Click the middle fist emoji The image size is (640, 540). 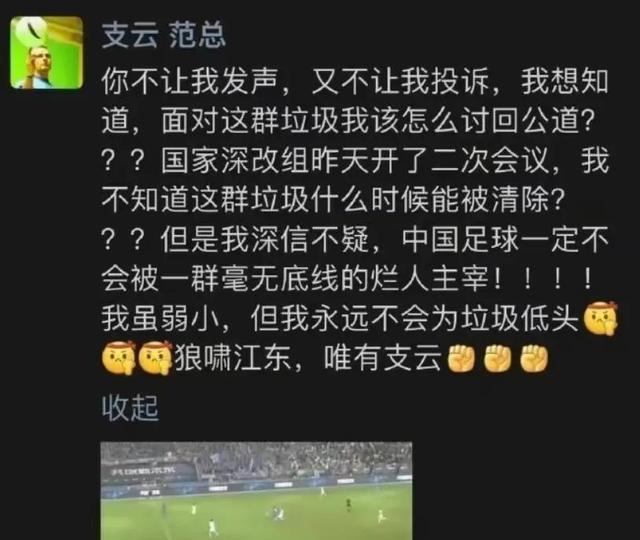pos(497,358)
